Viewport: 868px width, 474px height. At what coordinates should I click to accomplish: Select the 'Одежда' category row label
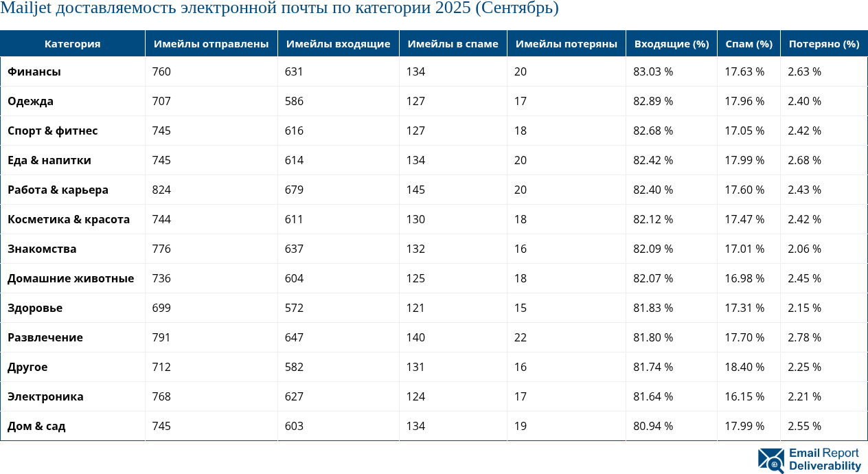tap(29, 101)
